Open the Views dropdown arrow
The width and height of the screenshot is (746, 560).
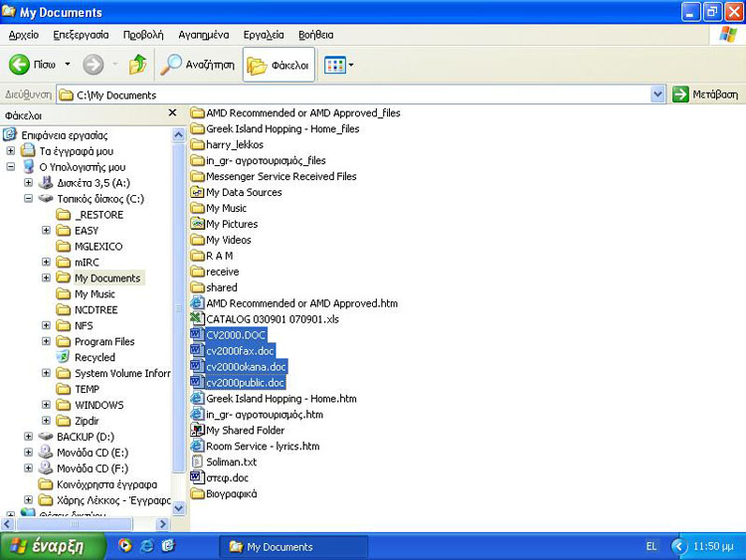point(351,65)
